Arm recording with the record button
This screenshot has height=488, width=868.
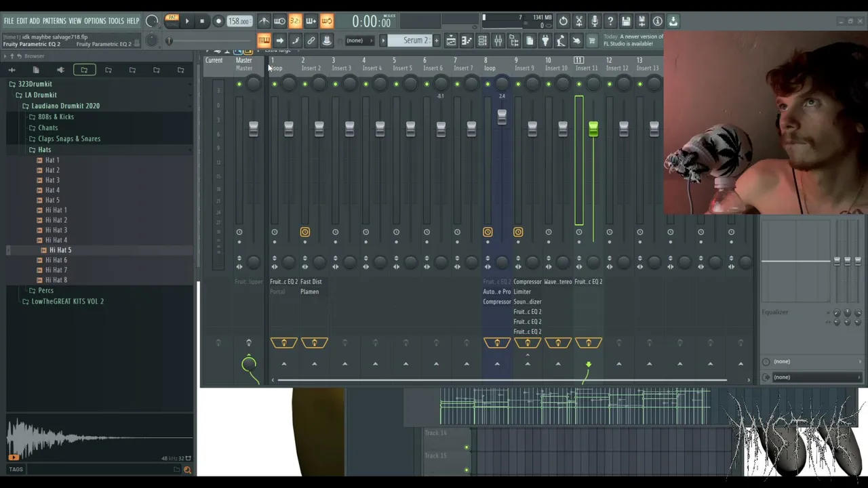click(x=218, y=21)
